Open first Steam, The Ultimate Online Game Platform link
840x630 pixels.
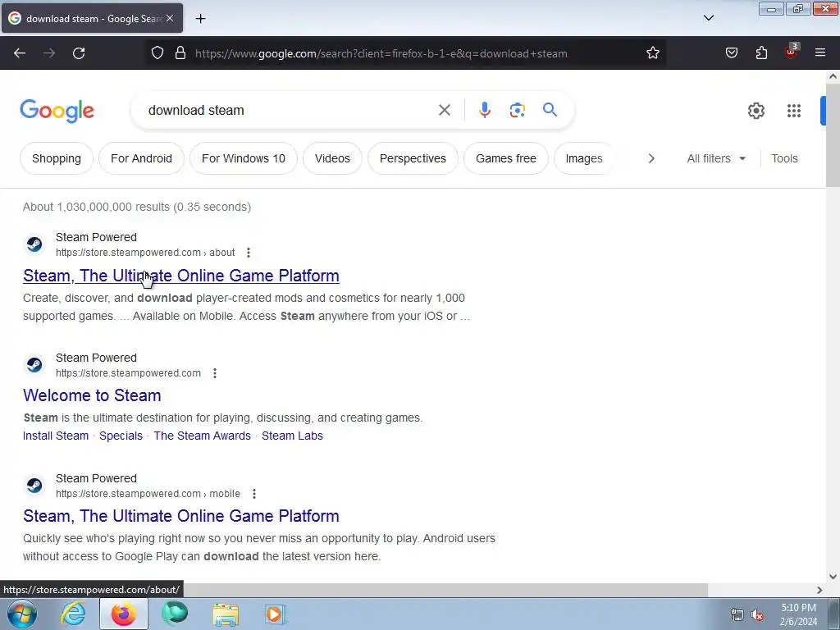pyautogui.click(x=181, y=276)
